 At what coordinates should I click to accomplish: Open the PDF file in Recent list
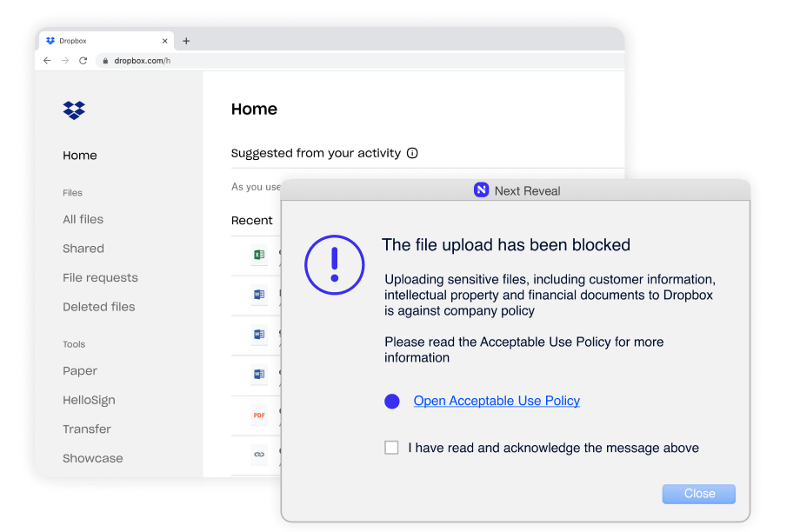tap(259, 415)
